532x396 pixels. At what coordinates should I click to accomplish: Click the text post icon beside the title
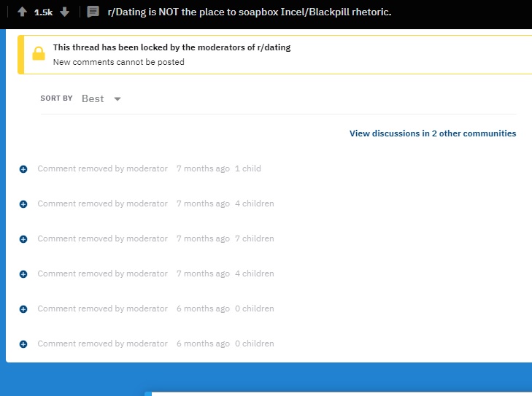point(93,12)
